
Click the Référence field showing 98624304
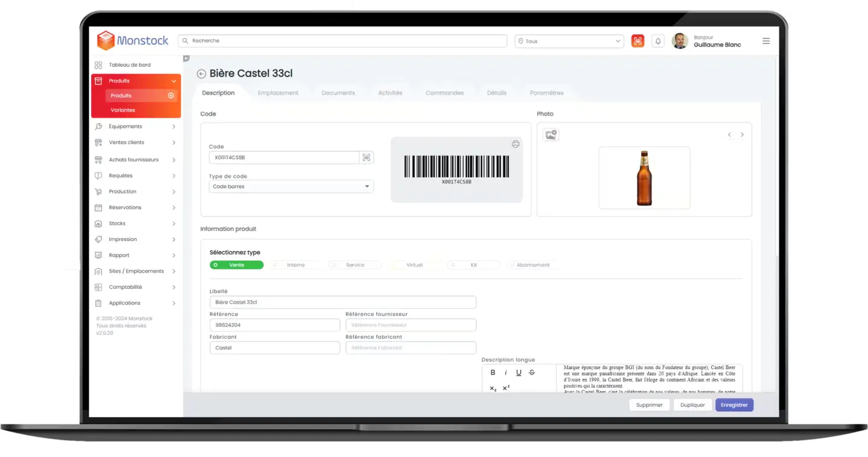tap(275, 325)
